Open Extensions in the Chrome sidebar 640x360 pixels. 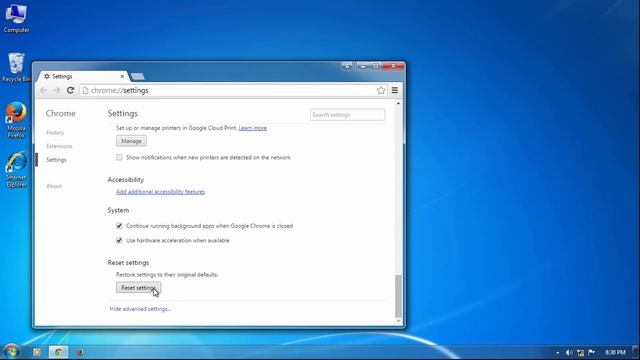click(59, 146)
